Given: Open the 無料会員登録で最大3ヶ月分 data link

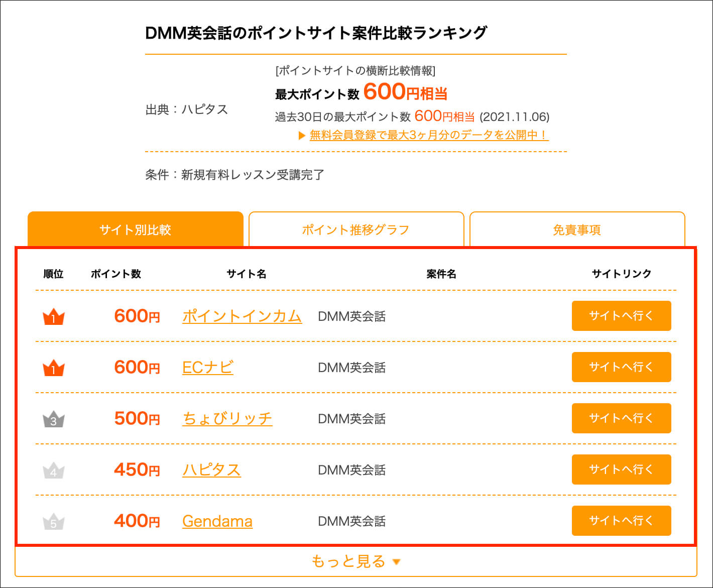Looking at the screenshot, I should coord(429,135).
